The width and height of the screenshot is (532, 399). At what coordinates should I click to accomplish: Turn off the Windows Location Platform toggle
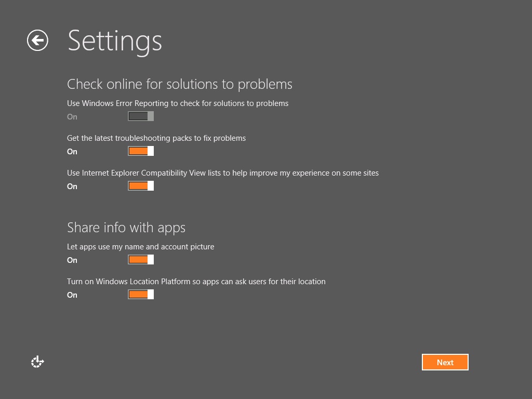pos(141,295)
